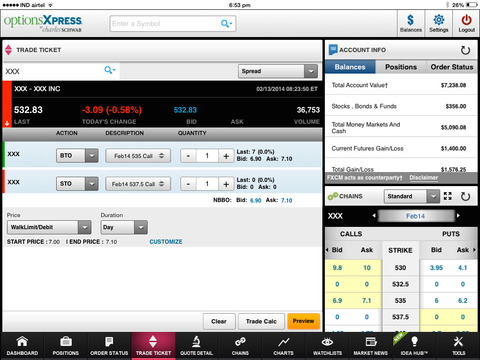The height and width of the screenshot is (360, 480).
Task: Tap strike 532.5 row
Action: click(400, 284)
